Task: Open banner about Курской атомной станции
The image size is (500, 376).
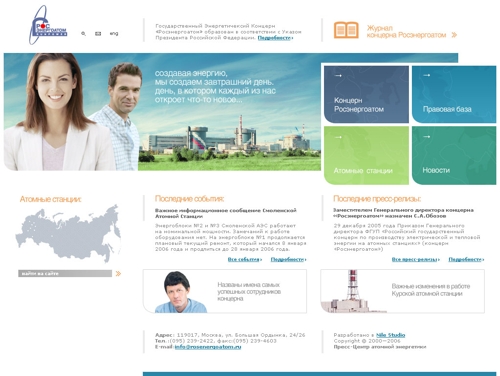Action: coord(403,291)
